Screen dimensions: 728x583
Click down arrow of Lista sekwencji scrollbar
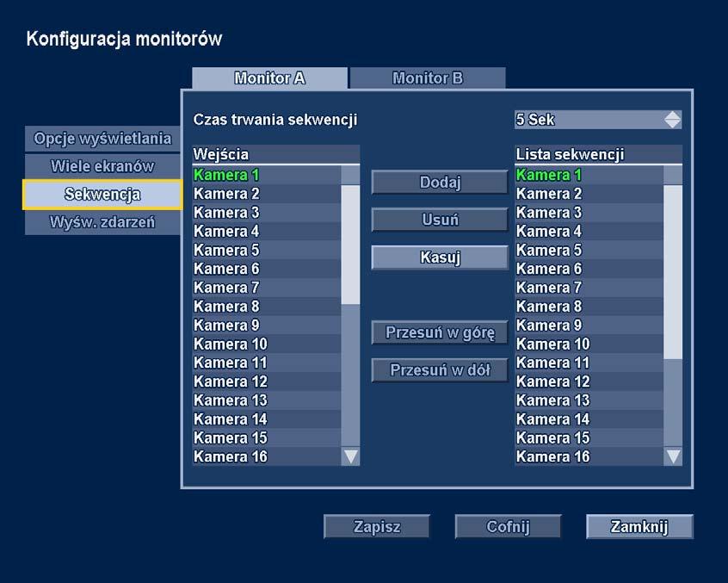coord(673,456)
